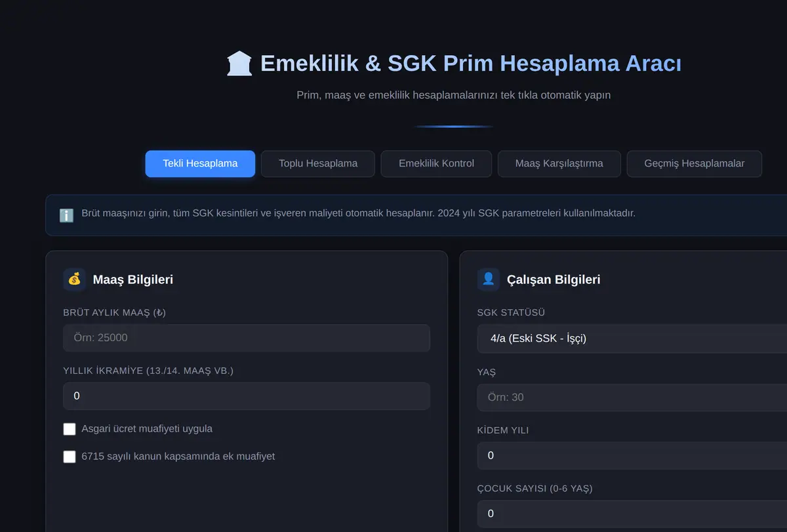The image size is (787, 532).
Task: Enable Asgari ücret muafiyeti uygula checkbox
Action: 70,429
